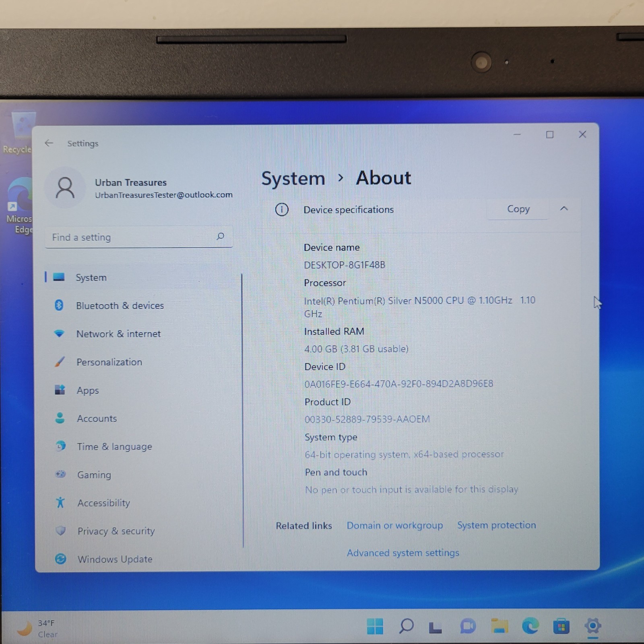
Task: Open the Apps settings page
Action: (x=139, y=390)
